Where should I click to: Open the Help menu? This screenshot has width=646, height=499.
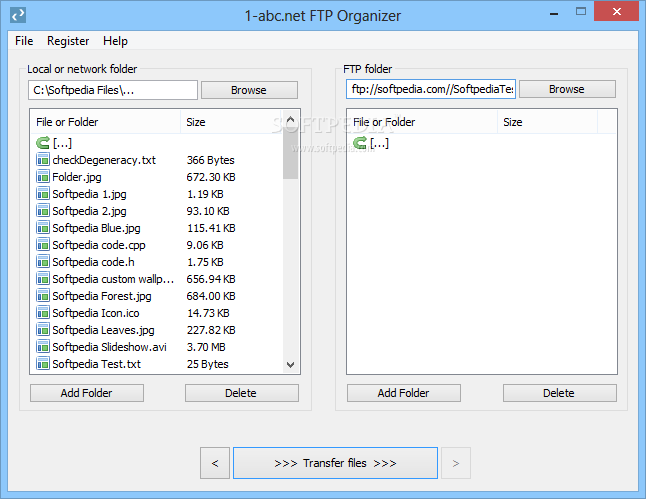(115, 41)
